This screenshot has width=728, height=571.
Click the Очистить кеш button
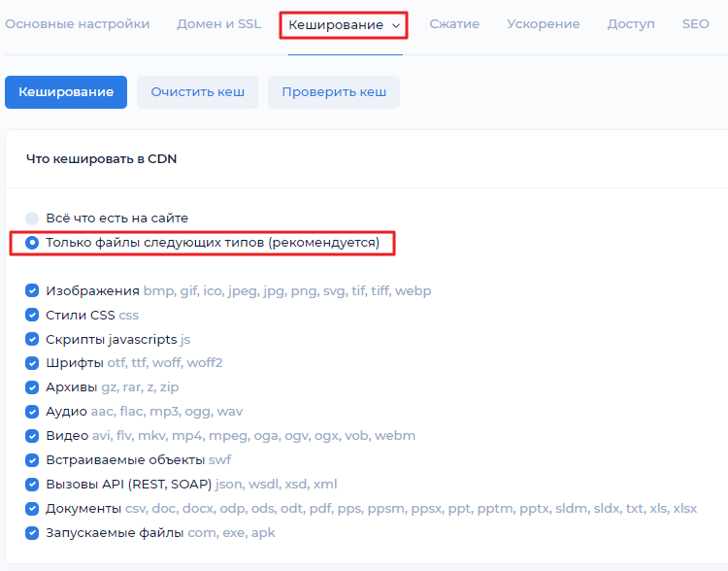click(x=197, y=92)
